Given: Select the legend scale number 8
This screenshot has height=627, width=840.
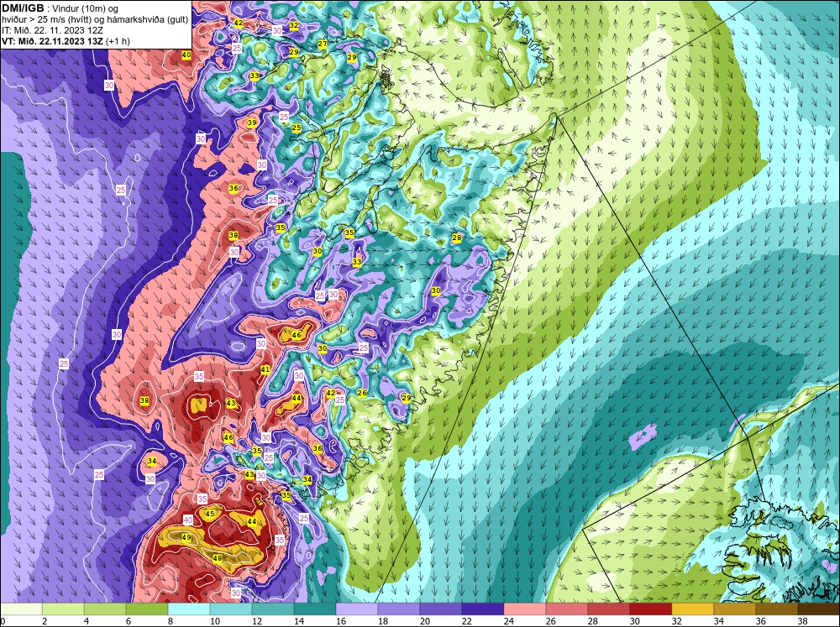Looking at the screenshot, I should (x=171, y=621).
